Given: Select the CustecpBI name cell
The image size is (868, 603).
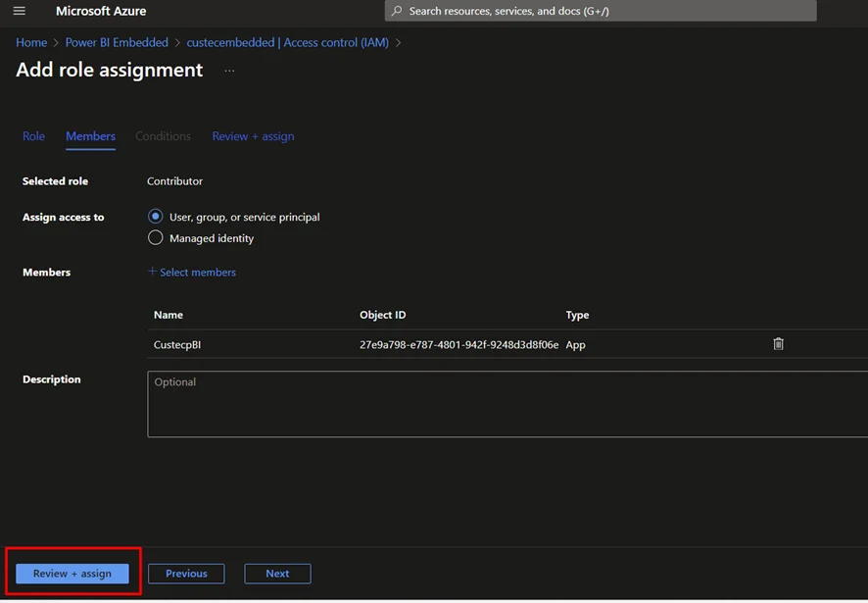Looking at the screenshot, I should (x=177, y=345).
